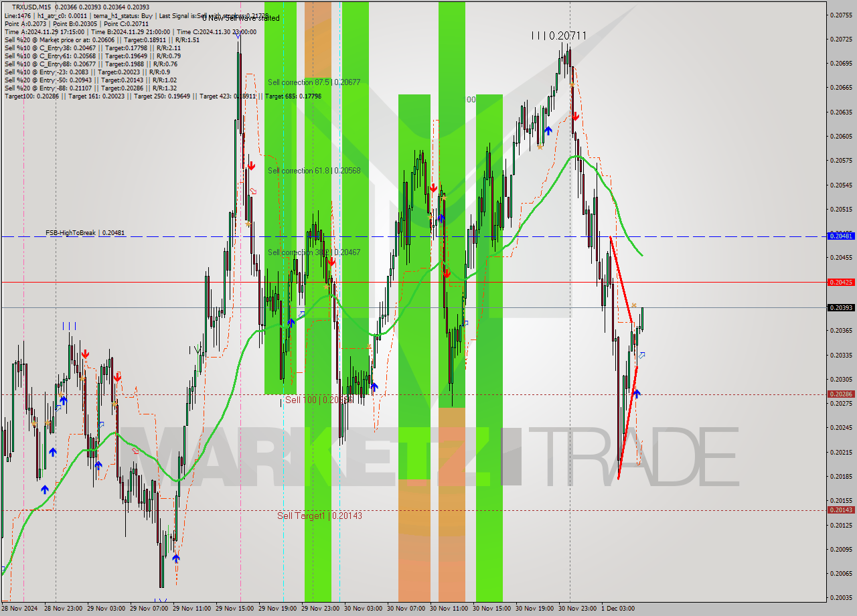Click the '29 Nov 03:00' time axis label
The width and height of the screenshot is (857, 616).
(x=106, y=608)
